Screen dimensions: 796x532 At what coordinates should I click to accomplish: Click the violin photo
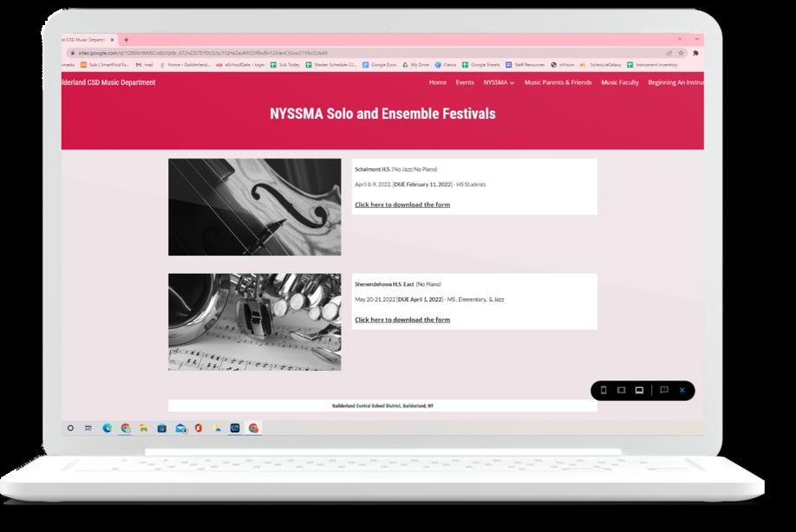pyautogui.click(x=255, y=207)
